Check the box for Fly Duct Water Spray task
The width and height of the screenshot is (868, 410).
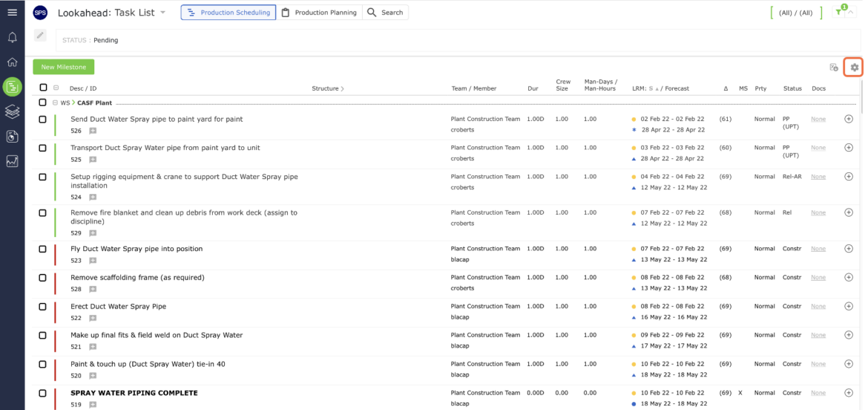pyautogui.click(x=42, y=250)
